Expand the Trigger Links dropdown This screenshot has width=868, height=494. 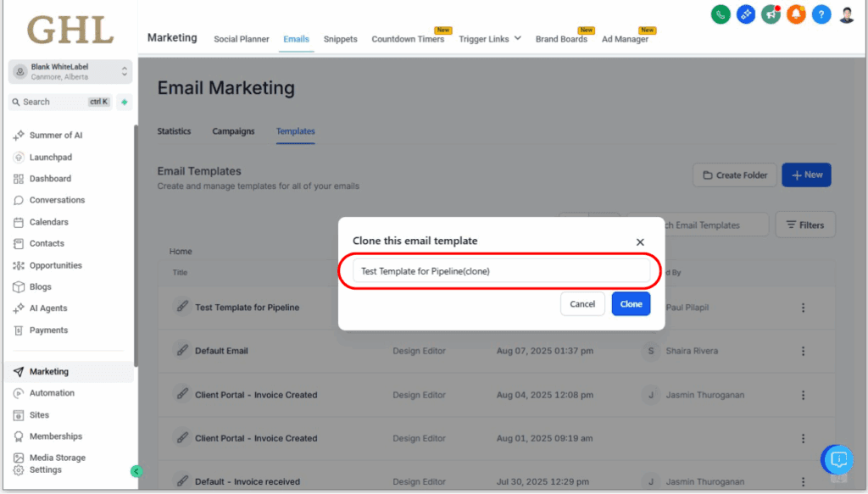click(490, 39)
